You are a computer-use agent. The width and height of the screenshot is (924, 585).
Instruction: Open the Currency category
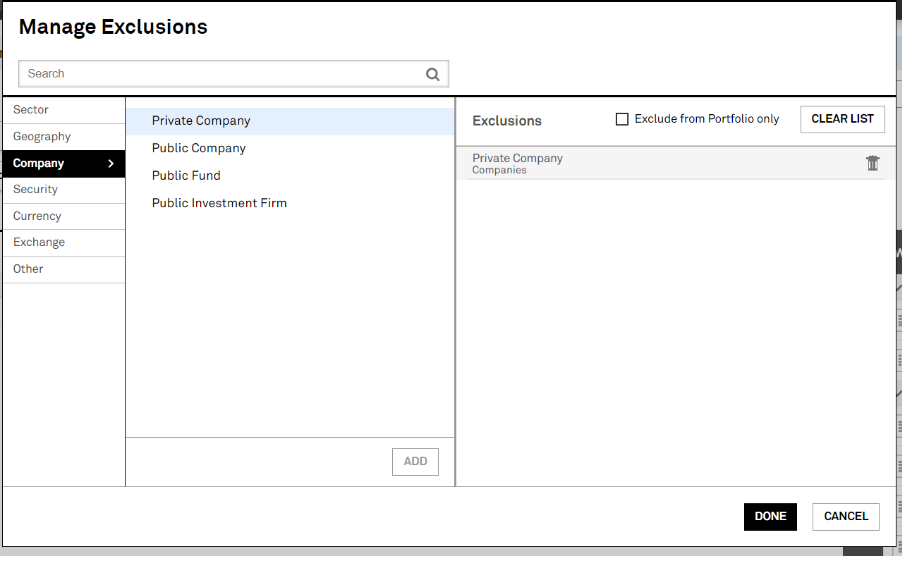[x=37, y=216]
